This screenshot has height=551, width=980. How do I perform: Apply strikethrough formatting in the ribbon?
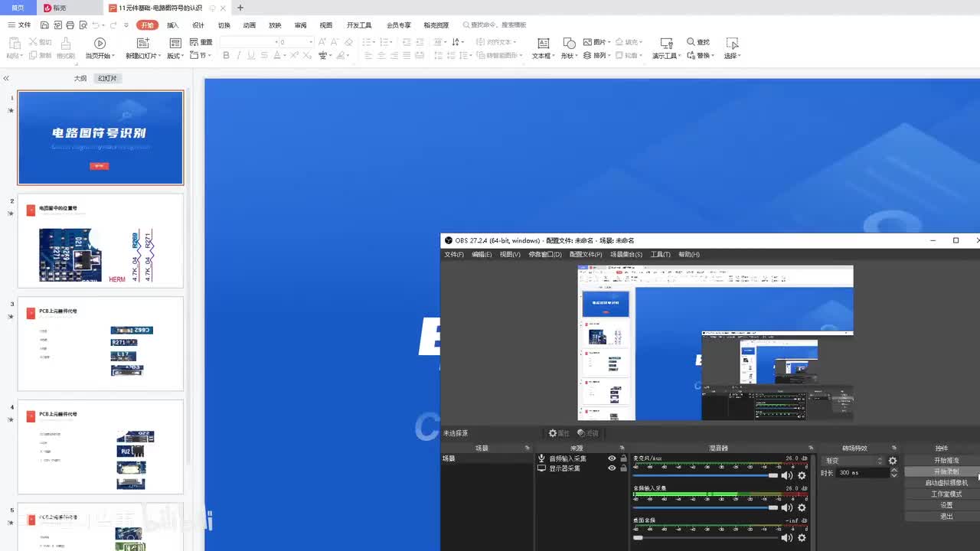[x=264, y=56]
